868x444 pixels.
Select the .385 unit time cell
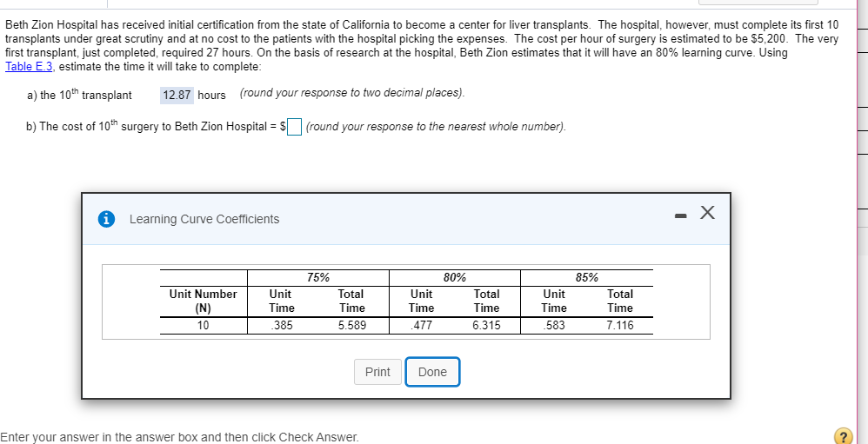coord(281,326)
